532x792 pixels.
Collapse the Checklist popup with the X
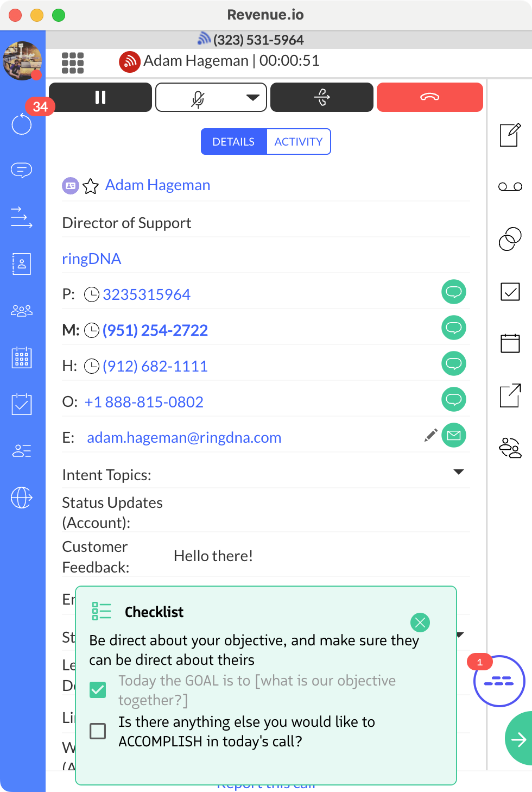coord(420,622)
